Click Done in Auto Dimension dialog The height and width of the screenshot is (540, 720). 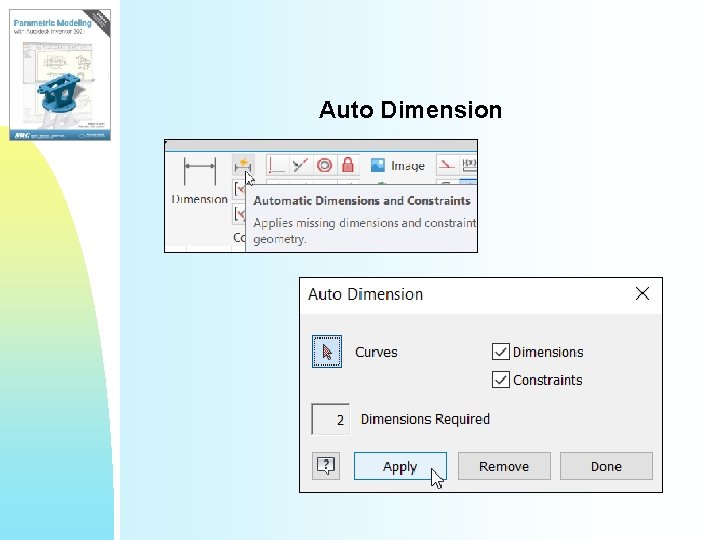click(606, 466)
